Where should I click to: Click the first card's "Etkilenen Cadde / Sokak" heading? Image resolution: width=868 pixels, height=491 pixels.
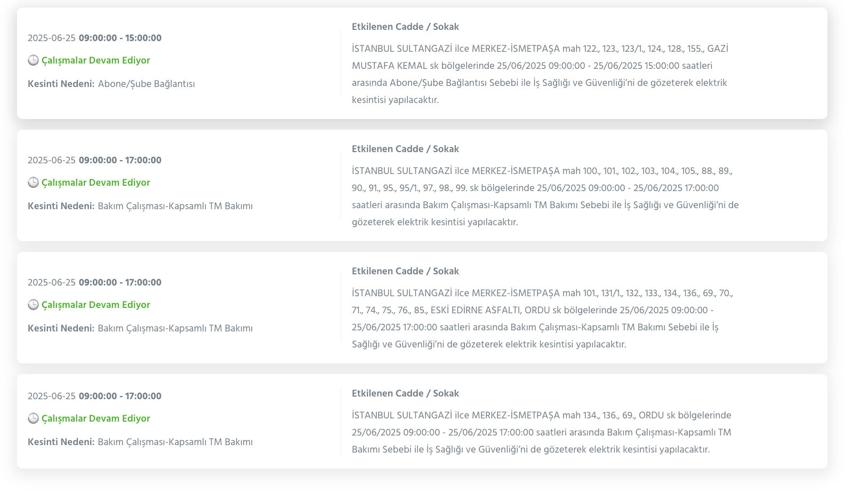pos(405,27)
